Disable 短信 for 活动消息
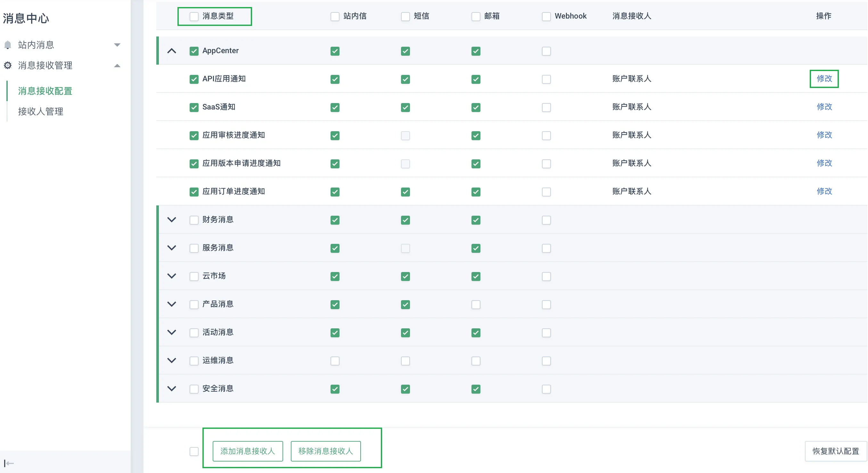This screenshot has width=868, height=473. click(x=405, y=333)
